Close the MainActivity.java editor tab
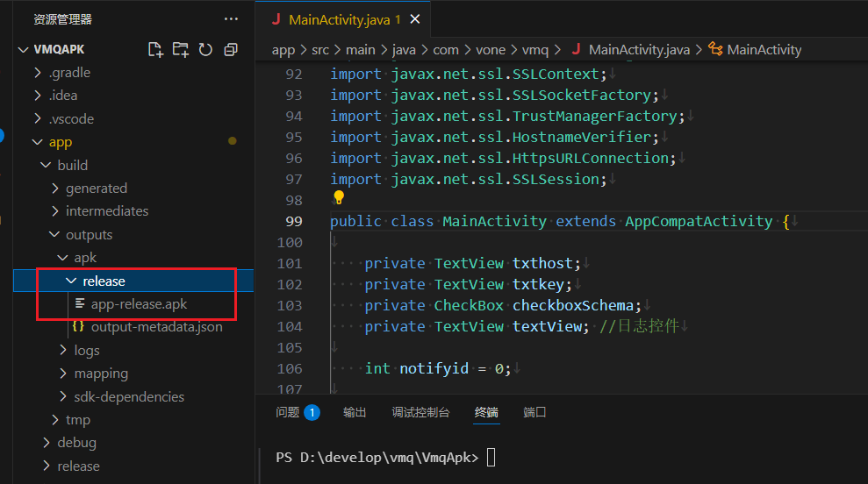The height and width of the screenshot is (484, 868). (x=415, y=19)
